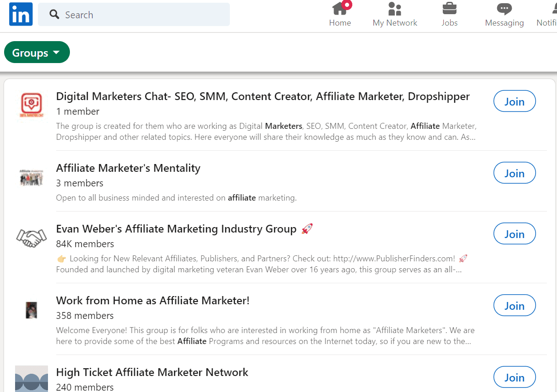The image size is (557, 392).
Task: Expand the Groups filter dropdown
Action: (37, 53)
